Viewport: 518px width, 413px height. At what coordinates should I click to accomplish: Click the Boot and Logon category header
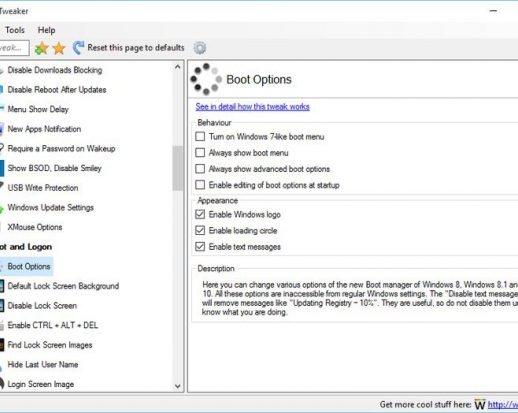click(26, 247)
